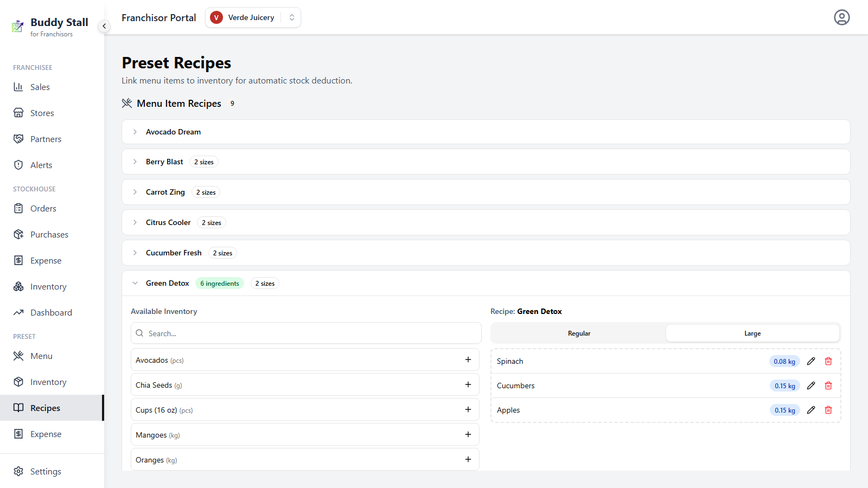Delete the Apples ingredient
This screenshot has height=488, width=868.
[828, 410]
